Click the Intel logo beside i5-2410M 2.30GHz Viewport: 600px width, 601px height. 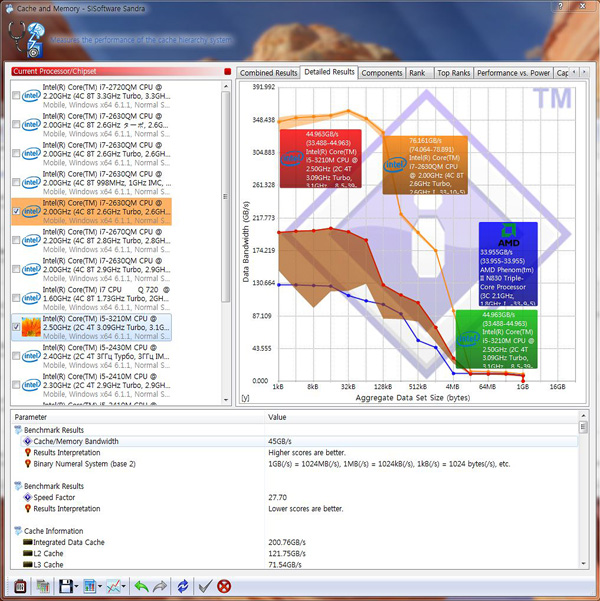[x=31, y=385]
